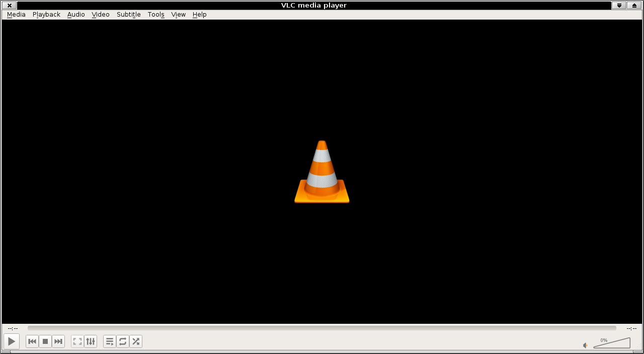The image size is (644, 354).
Task: Click the playback seek bar
Action: pyautogui.click(x=322, y=328)
